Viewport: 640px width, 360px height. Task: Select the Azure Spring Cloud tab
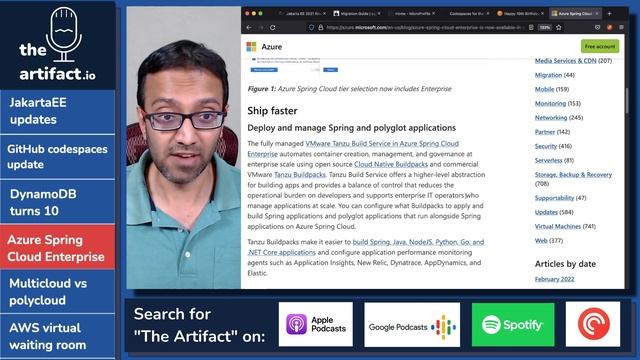coord(575,13)
